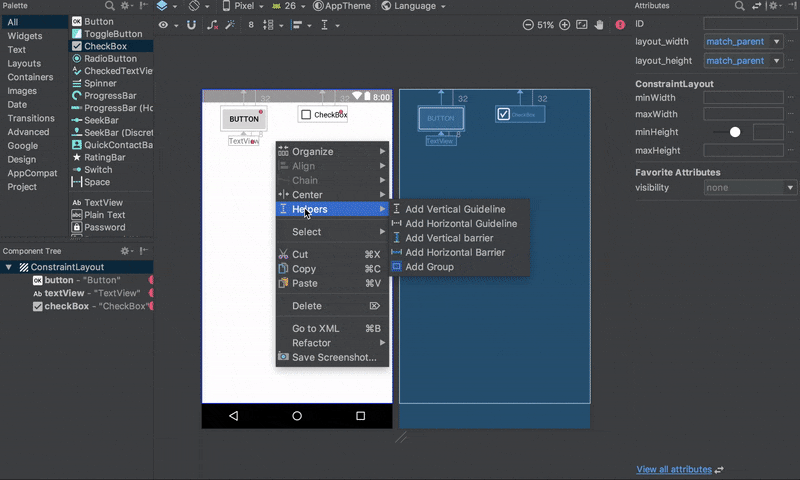The height and width of the screenshot is (480, 800).
Task: Open View all attributes link
Action: pyautogui.click(x=674, y=469)
